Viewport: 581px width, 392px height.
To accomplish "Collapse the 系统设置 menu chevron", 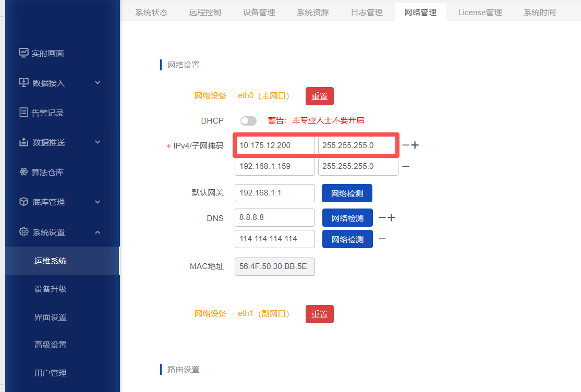I will [x=98, y=232].
